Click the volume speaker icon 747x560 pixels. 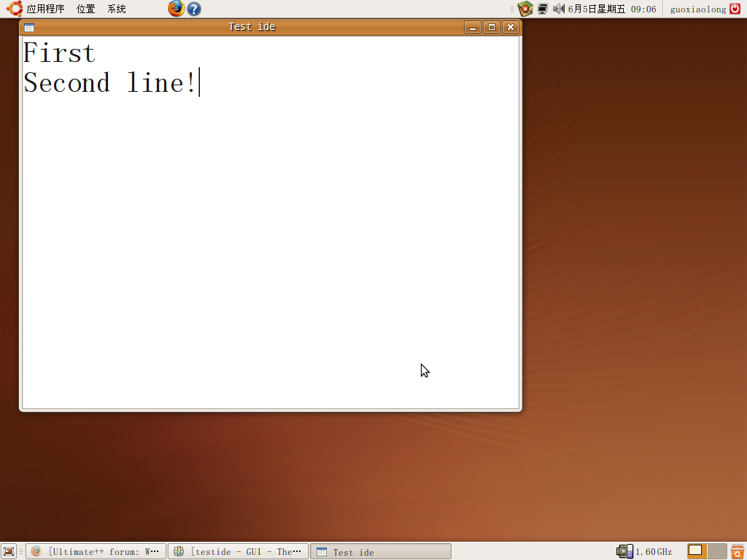click(x=559, y=9)
